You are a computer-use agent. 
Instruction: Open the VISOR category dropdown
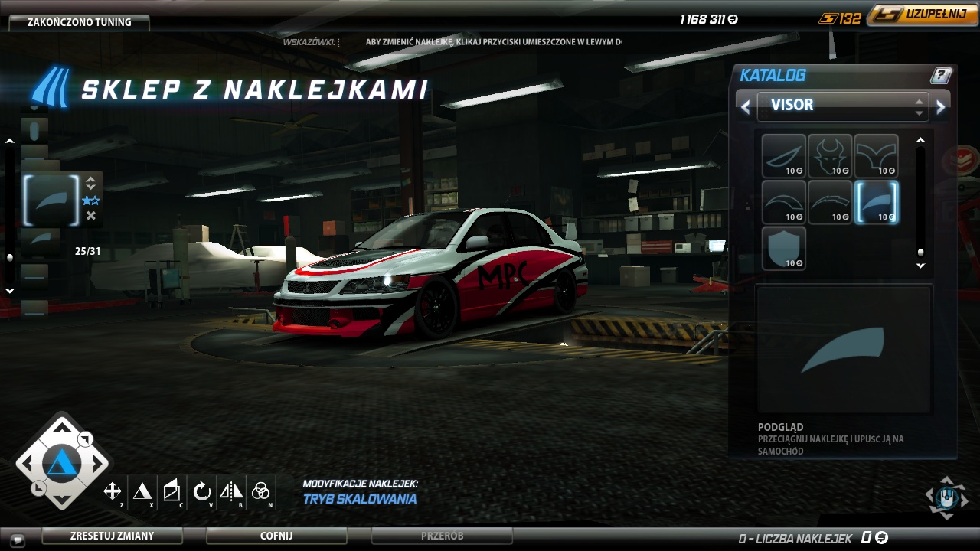843,106
